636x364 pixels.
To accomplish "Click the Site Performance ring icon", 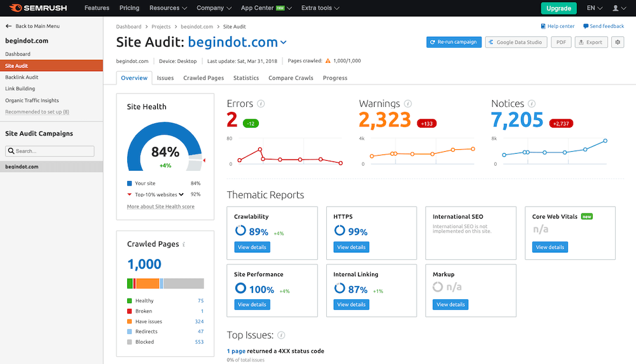I will tap(240, 288).
